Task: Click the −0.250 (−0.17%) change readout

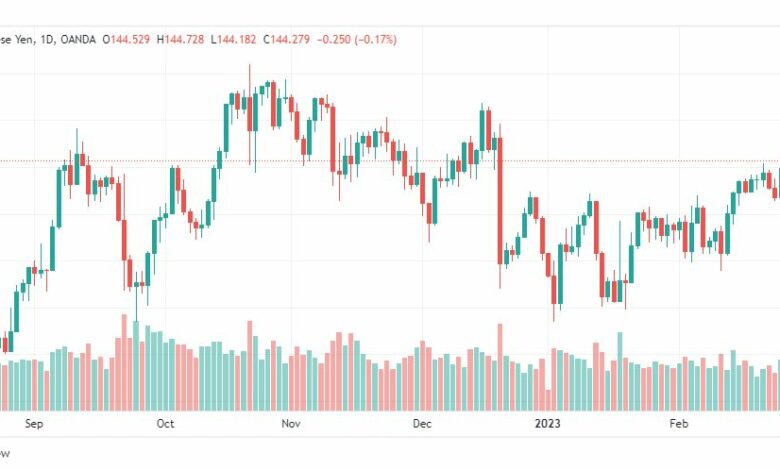Action: (357, 39)
